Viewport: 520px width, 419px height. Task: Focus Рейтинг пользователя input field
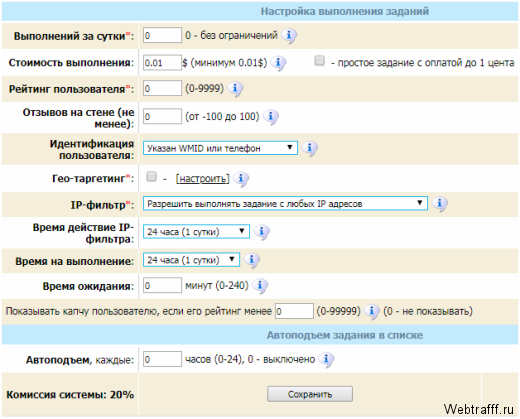click(x=162, y=89)
